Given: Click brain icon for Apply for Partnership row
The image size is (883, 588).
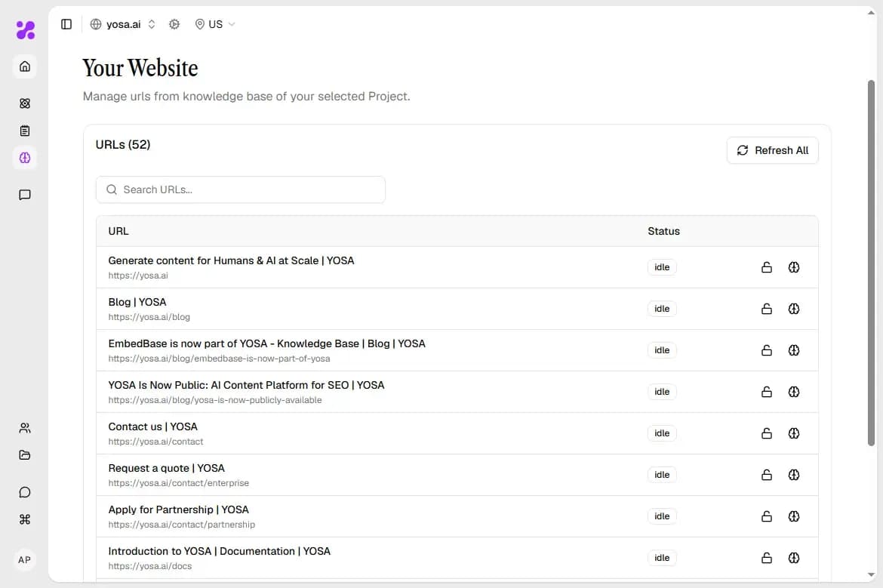Looking at the screenshot, I should 793,516.
